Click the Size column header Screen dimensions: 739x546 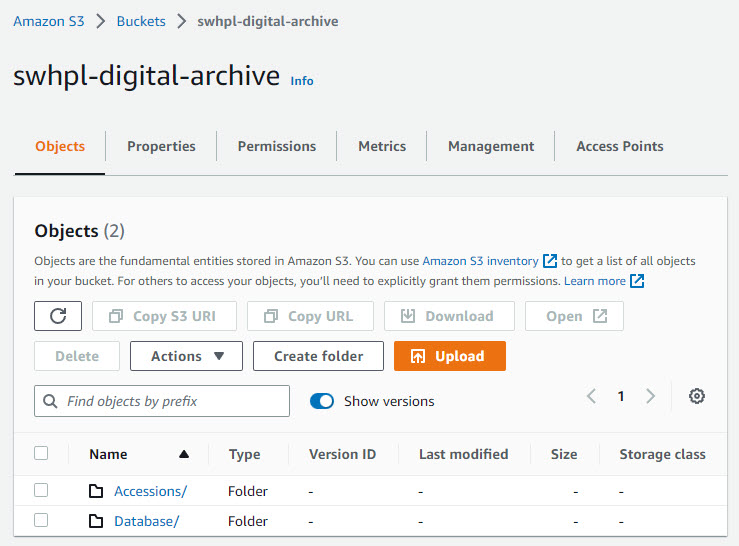pos(564,454)
